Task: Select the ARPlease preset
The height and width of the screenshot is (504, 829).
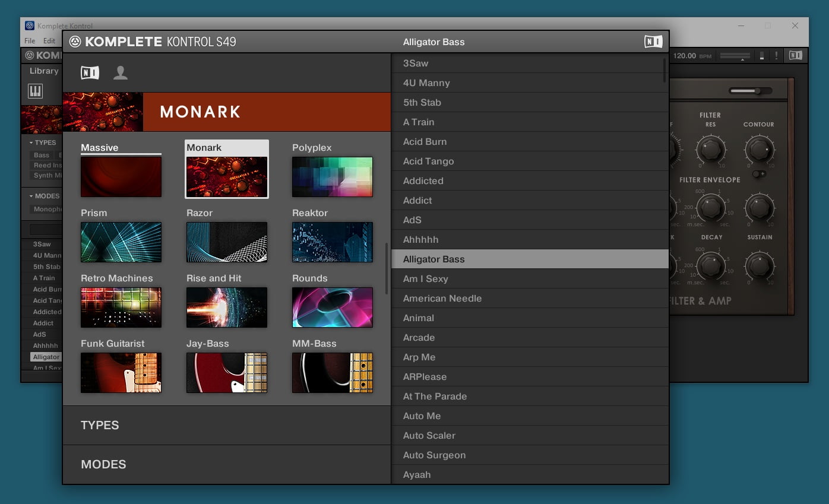Action: 530,377
